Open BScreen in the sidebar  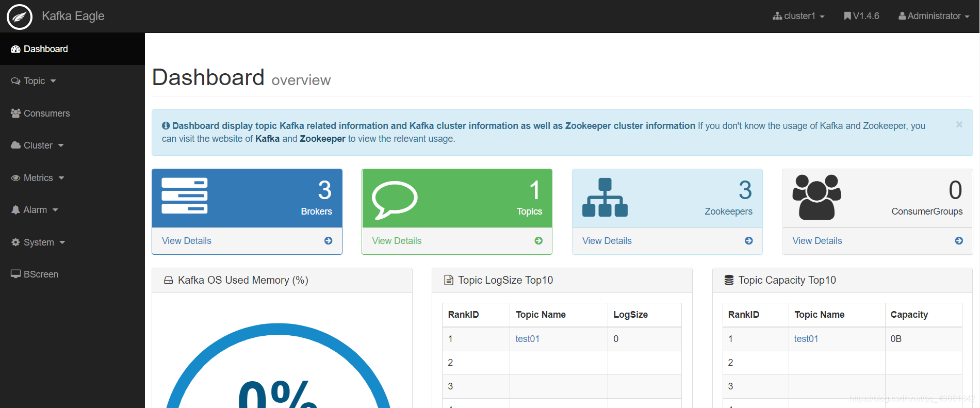tap(72, 274)
